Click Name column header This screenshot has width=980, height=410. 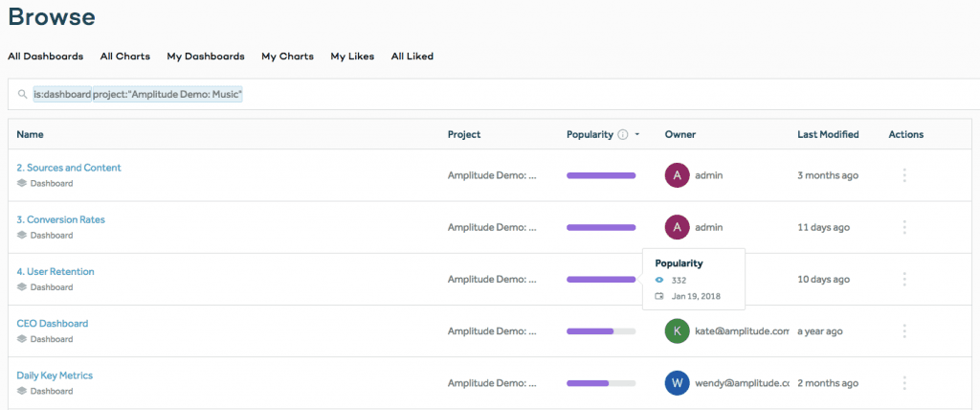(x=30, y=134)
